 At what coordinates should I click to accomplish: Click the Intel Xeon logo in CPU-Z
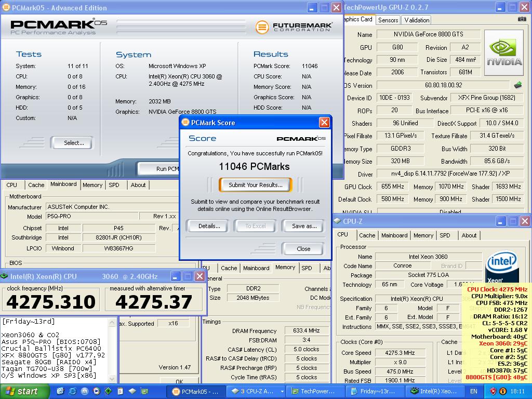[501, 267]
